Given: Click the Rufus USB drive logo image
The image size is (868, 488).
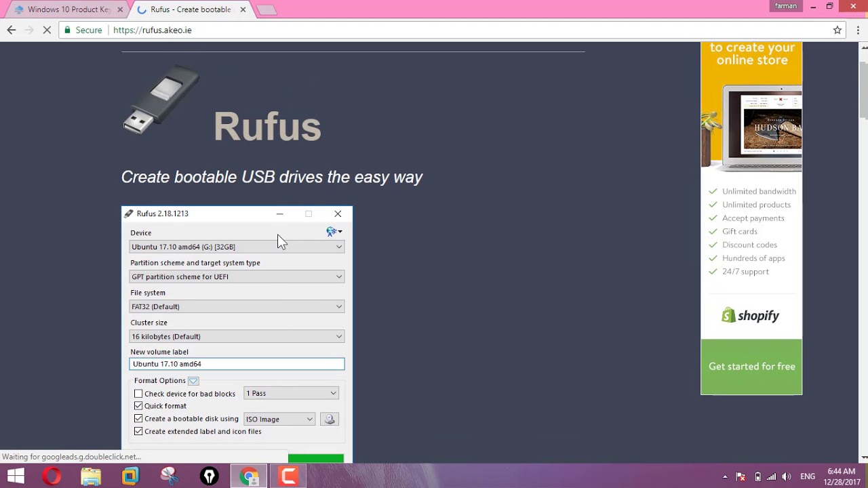Looking at the screenshot, I should [x=161, y=100].
